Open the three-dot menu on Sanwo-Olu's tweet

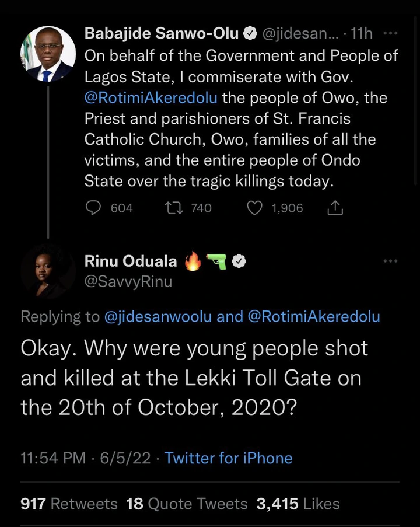point(390,33)
